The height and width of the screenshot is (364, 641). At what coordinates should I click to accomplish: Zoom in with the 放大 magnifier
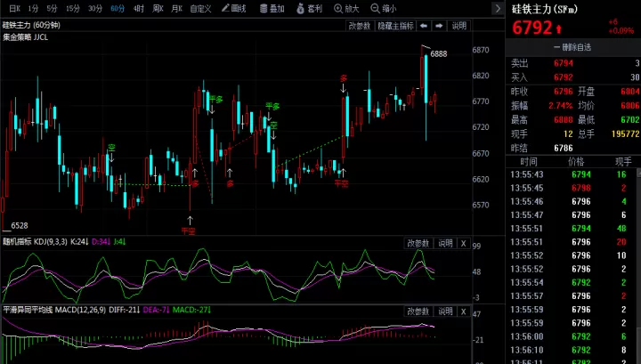pos(346,8)
